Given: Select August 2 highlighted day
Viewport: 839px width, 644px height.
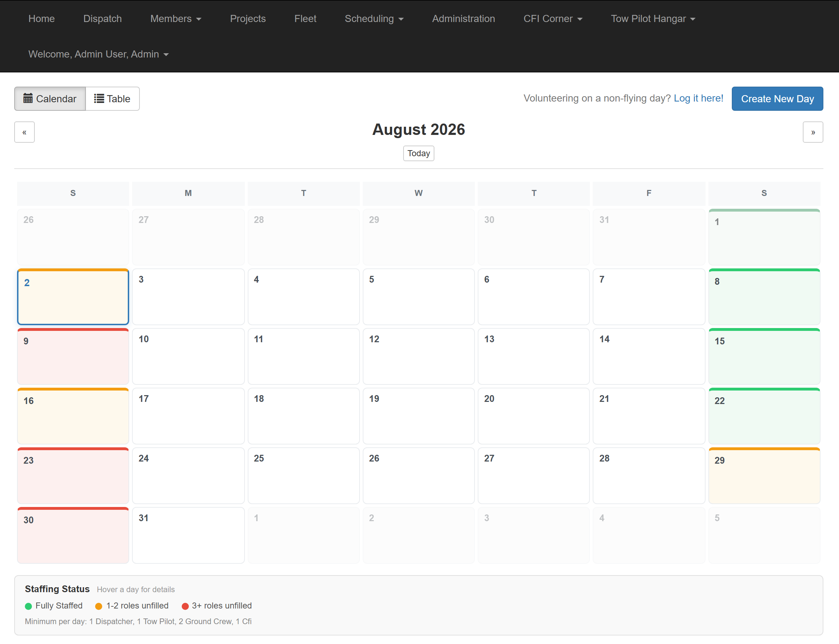Looking at the screenshot, I should 73,297.
